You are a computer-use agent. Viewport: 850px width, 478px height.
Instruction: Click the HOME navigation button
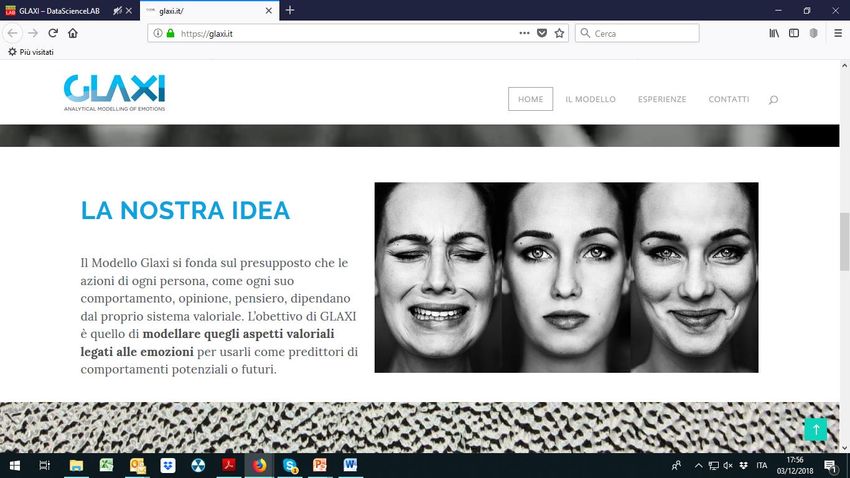click(x=530, y=99)
